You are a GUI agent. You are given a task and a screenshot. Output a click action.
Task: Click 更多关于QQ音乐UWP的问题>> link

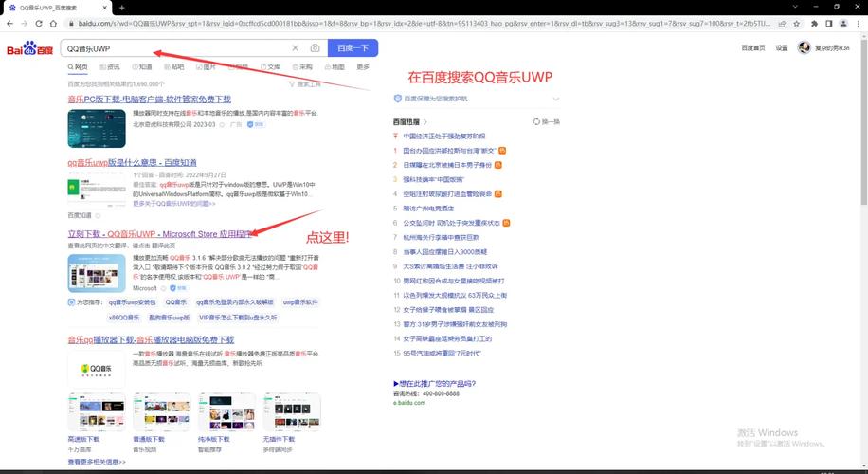[173, 204]
